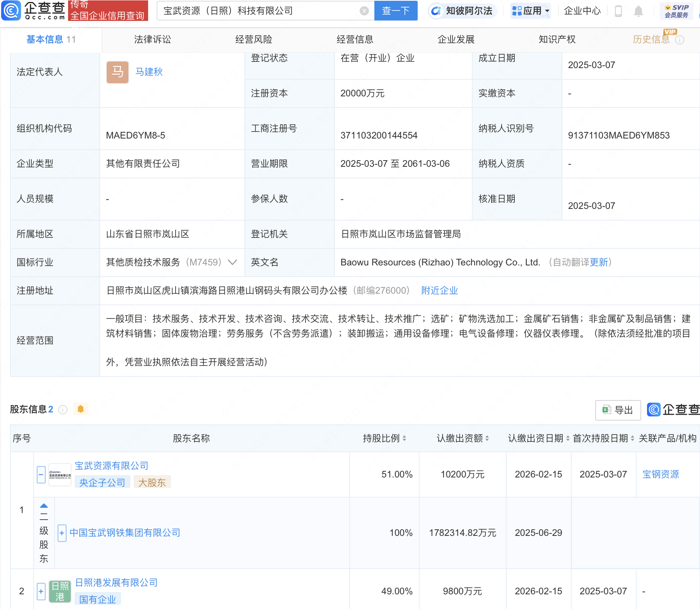Click the info icon beside 历史信息
This screenshot has width=700, height=609.
680,40
